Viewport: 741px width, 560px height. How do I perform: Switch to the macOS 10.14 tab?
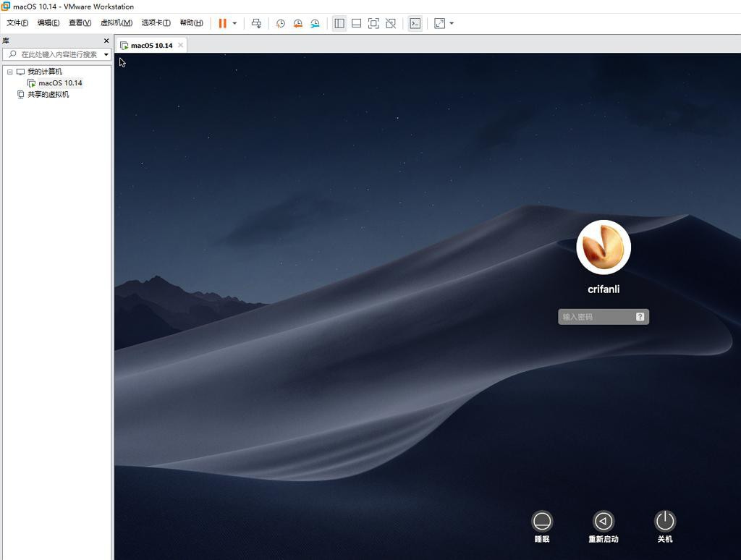click(151, 46)
